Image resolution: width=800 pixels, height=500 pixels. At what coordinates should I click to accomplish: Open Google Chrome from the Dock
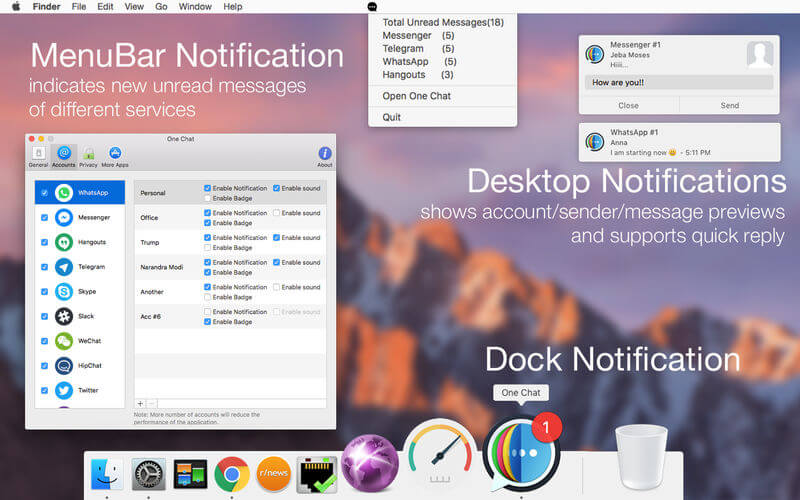coord(232,474)
